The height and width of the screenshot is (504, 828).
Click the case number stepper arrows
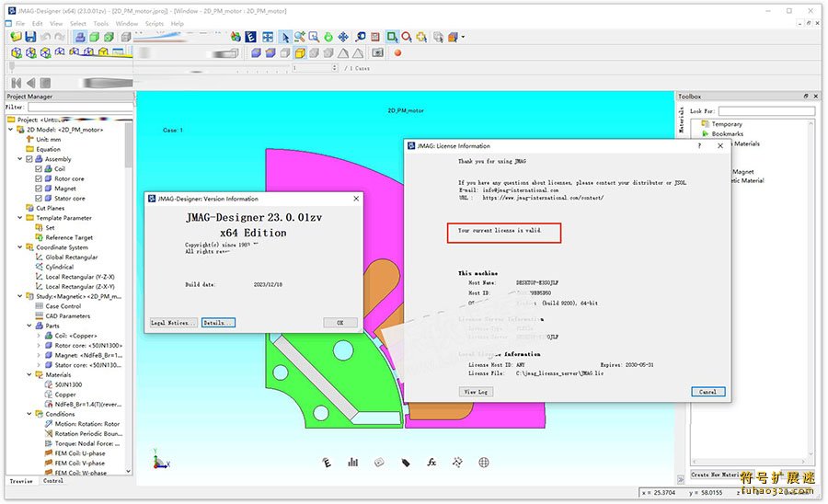point(334,68)
